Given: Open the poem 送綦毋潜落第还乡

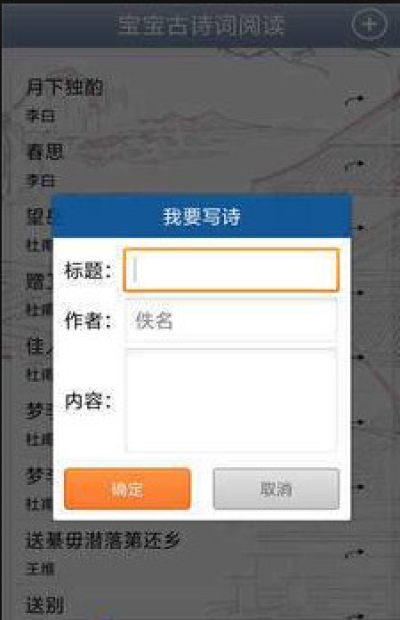Looking at the screenshot, I should [x=103, y=540].
